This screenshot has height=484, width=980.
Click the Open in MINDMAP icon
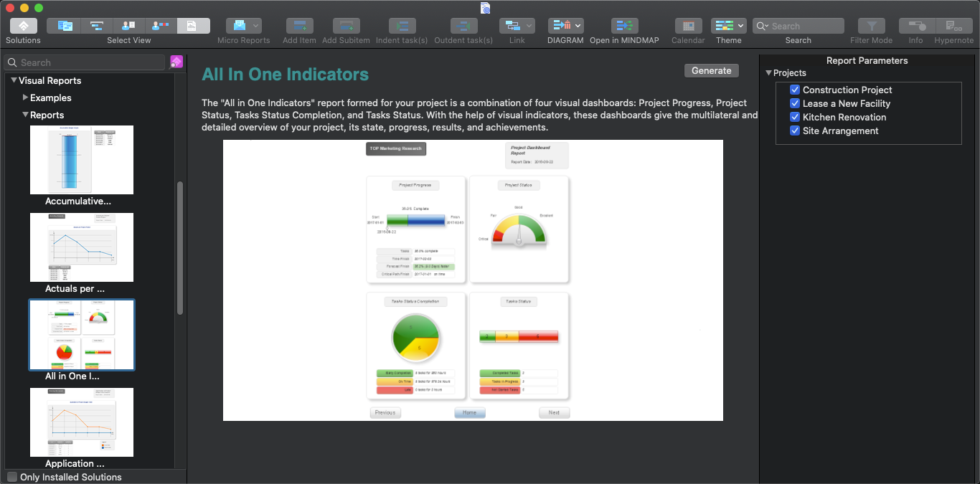coord(624,26)
